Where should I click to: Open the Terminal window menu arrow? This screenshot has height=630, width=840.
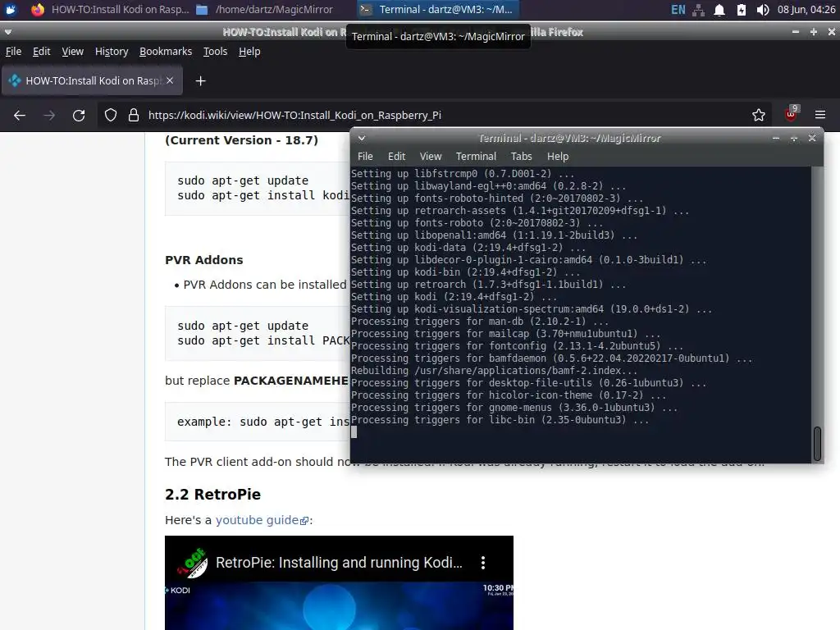click(x=362, y=138)
